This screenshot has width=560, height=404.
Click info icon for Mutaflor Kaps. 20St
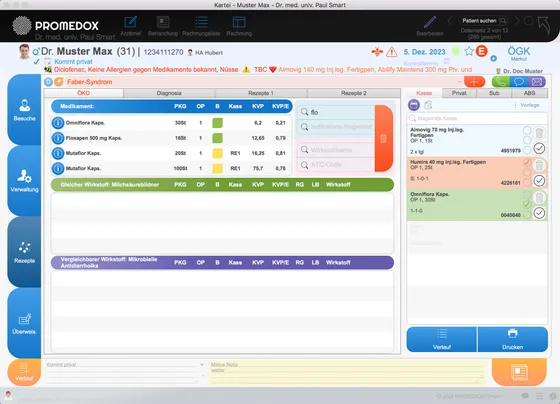(x=58, y=153)
